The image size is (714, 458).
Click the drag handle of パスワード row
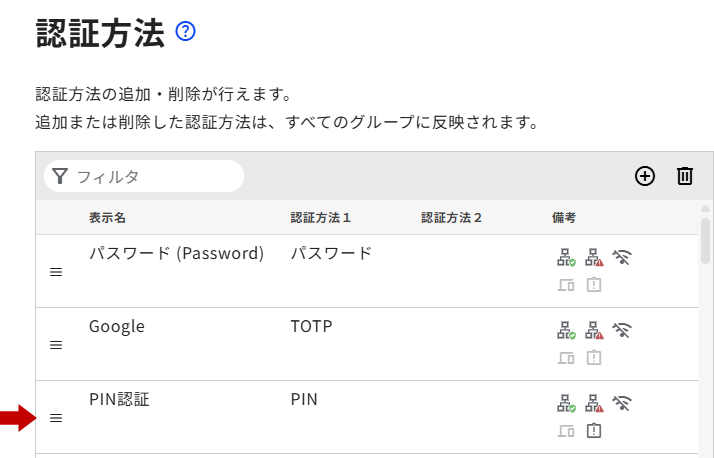tap(56, 272)
